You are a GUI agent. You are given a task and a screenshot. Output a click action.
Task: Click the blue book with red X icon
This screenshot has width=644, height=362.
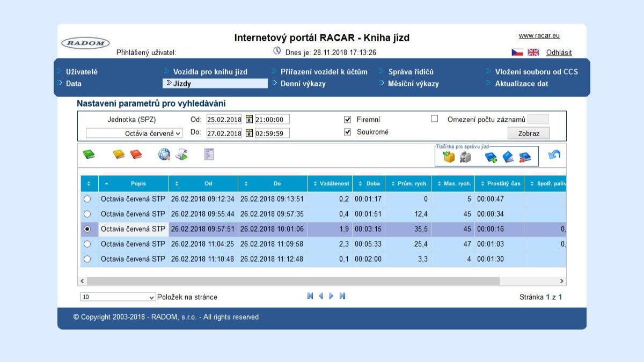tap(524, 157)
